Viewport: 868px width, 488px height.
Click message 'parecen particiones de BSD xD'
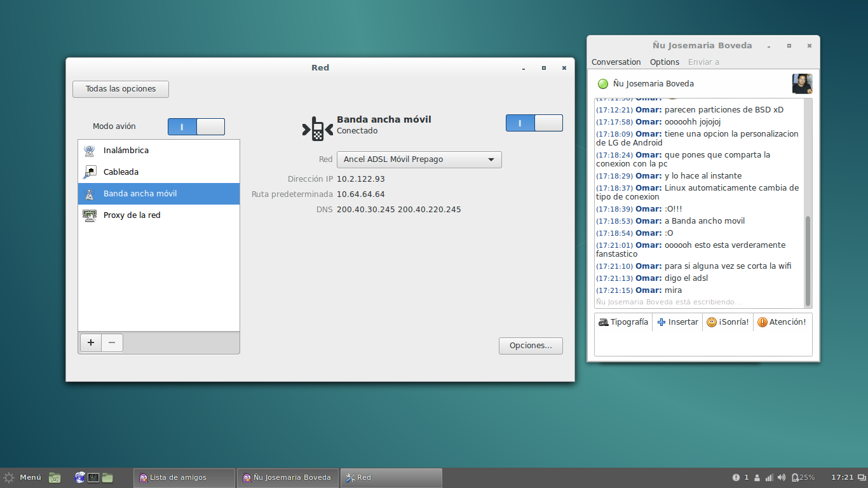click(724, 110)
